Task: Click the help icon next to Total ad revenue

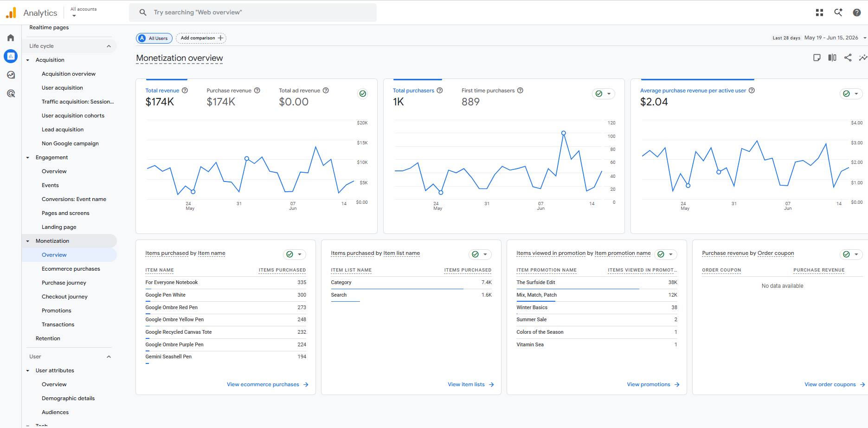Action: click(326, 91)
